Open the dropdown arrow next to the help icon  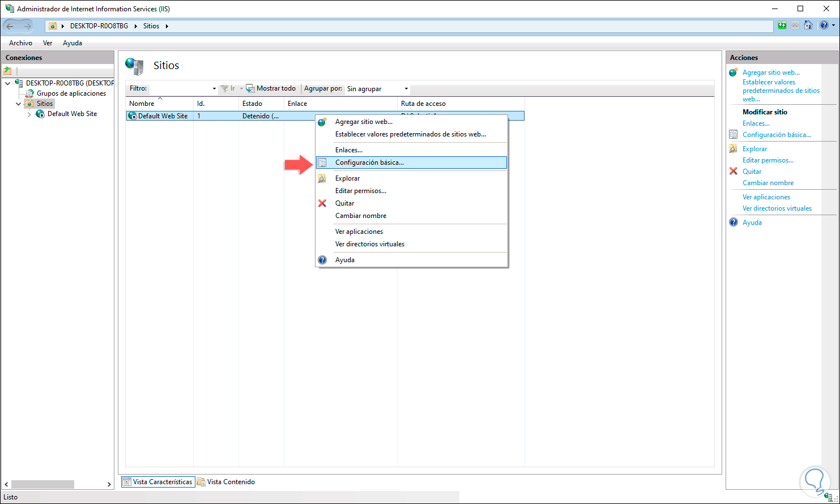833,25
